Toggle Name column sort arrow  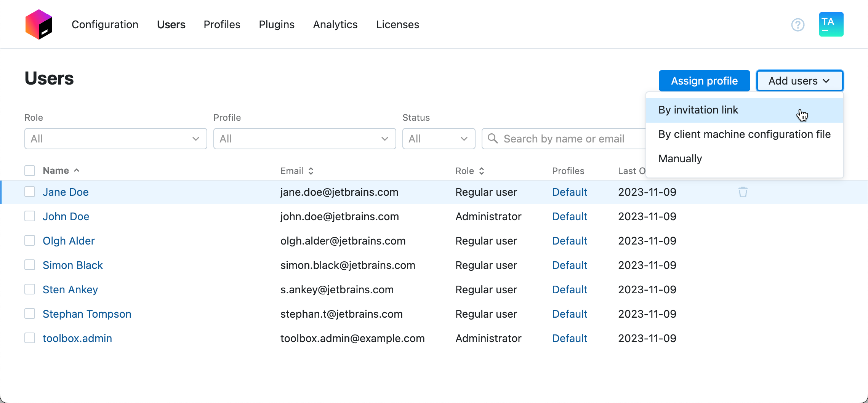tap(77, 170)
